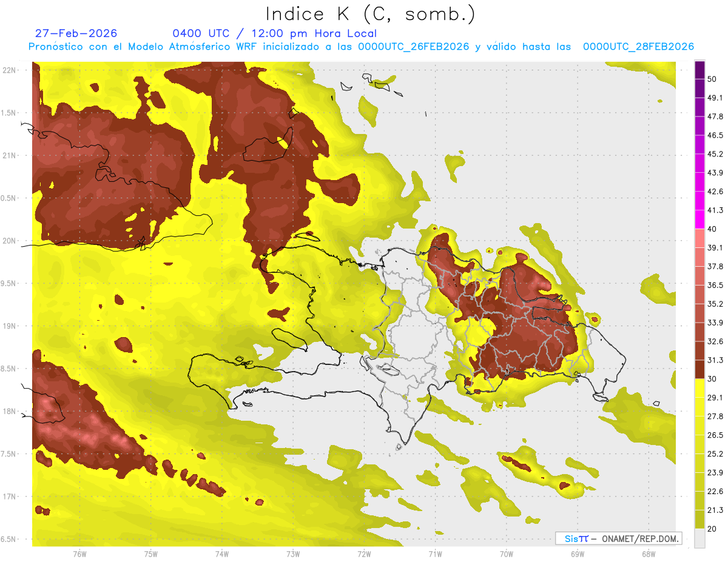
Task: Click the colorbar value "36.5"
Action: coord(715,285)
